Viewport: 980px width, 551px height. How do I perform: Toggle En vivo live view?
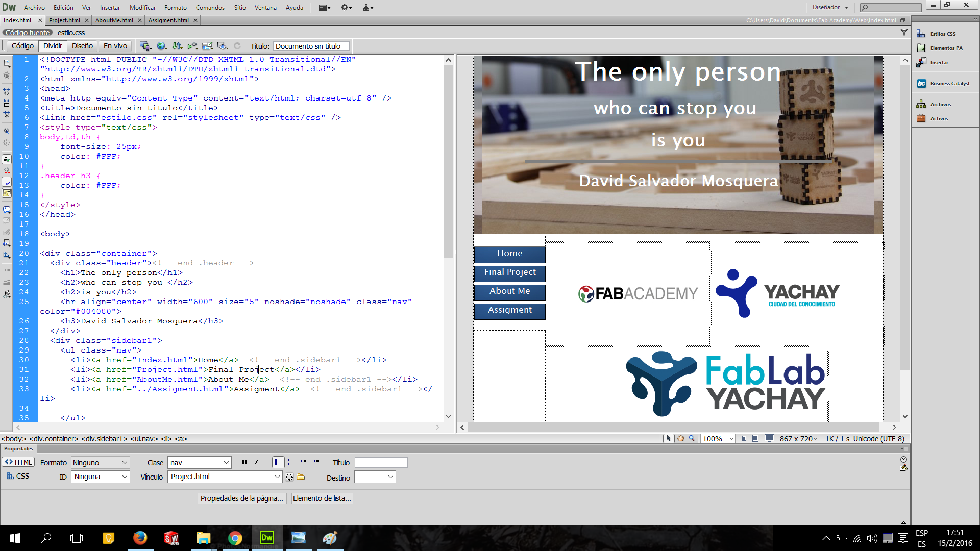(x=115, y=46)
